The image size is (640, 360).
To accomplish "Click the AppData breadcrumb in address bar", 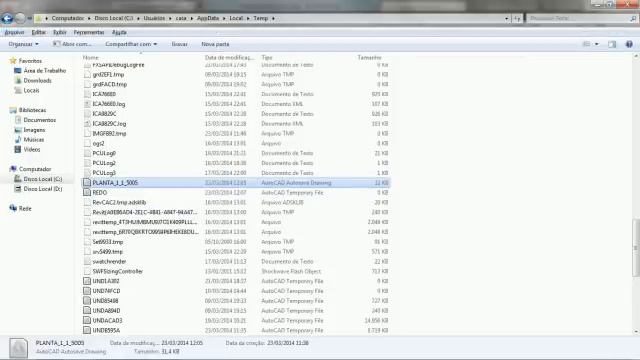I will pyautogui.click(x=208, y=18).
